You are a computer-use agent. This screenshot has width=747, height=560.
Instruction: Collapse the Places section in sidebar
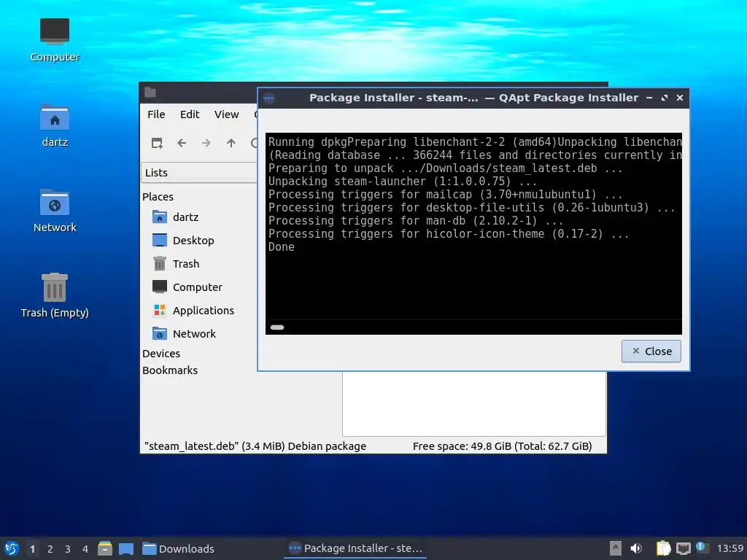click(158, 197)
